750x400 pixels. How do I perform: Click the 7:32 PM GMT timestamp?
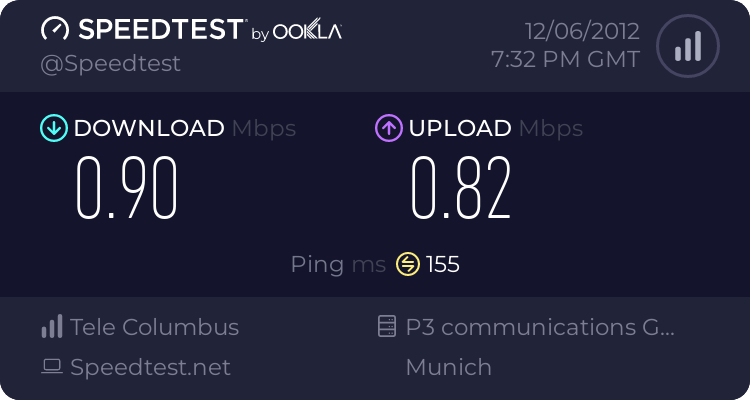565,59
